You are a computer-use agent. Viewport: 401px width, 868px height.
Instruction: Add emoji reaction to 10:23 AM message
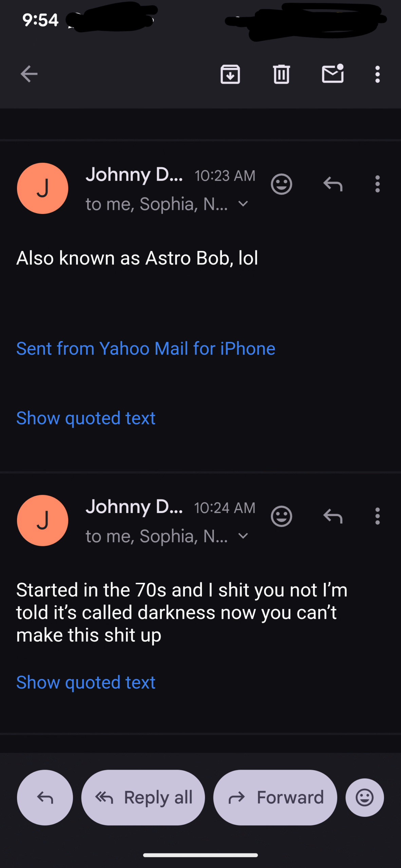[281, 184]
